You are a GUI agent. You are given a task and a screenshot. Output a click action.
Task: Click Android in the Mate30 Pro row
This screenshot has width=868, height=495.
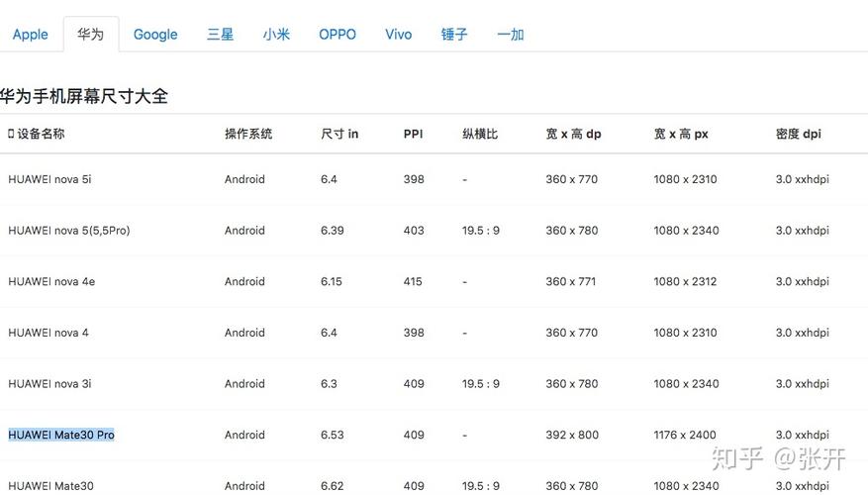click(244, 435)
